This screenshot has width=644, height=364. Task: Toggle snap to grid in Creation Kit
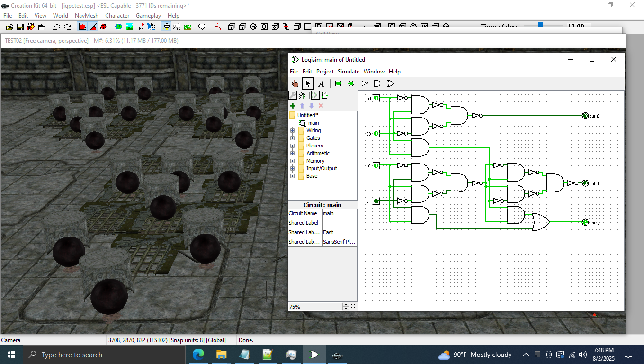click(x=82, y=27)
